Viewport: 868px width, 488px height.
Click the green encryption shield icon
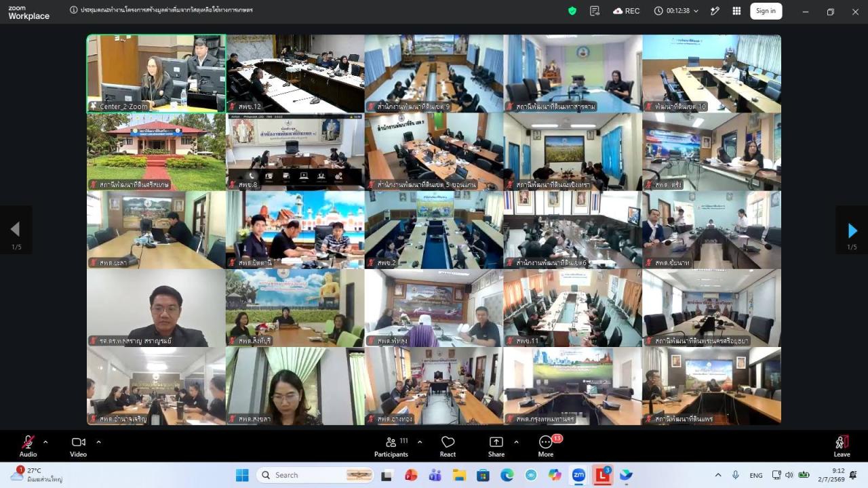[572, 11]
